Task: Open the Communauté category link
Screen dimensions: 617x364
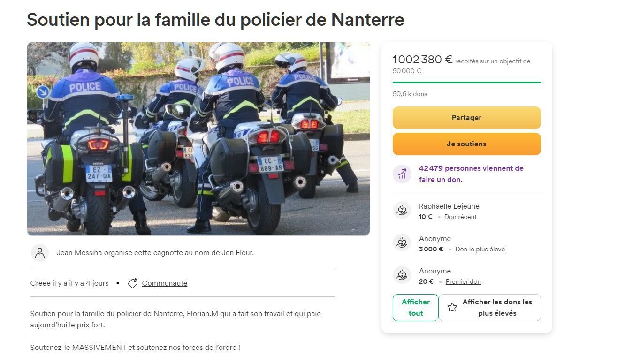Action: tap(165, 283)
